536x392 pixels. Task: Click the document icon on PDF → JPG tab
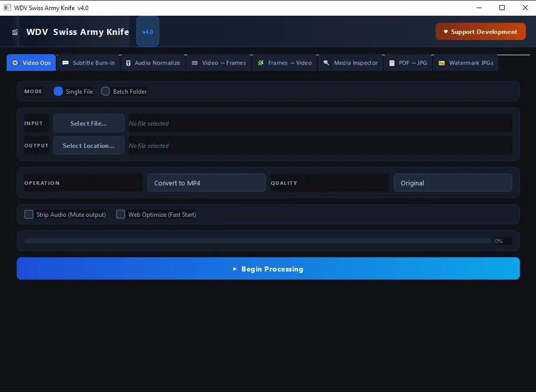(392, 63)
